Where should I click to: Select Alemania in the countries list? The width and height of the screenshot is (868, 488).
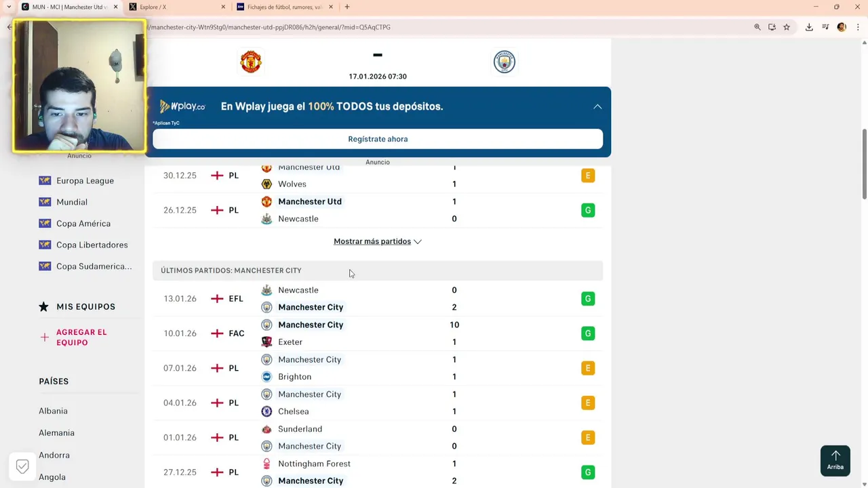click(56, 433)
